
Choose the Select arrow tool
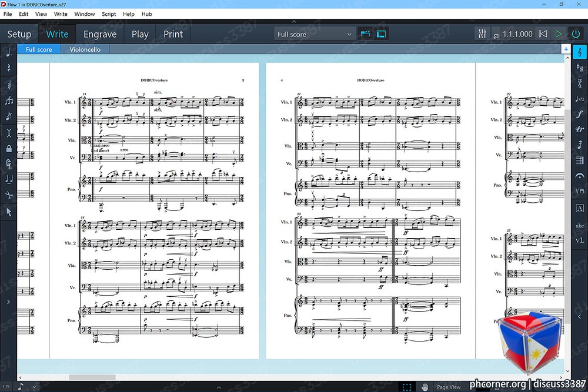[9, 212]
